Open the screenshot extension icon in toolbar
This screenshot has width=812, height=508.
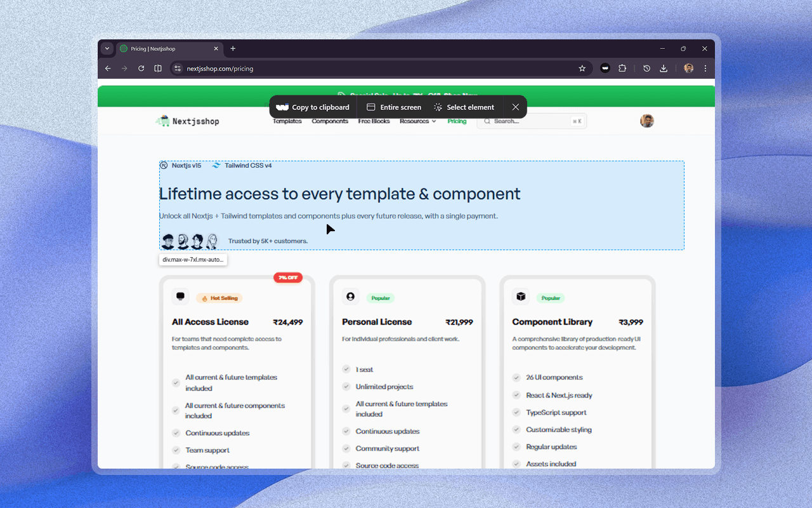pos(605,69)
